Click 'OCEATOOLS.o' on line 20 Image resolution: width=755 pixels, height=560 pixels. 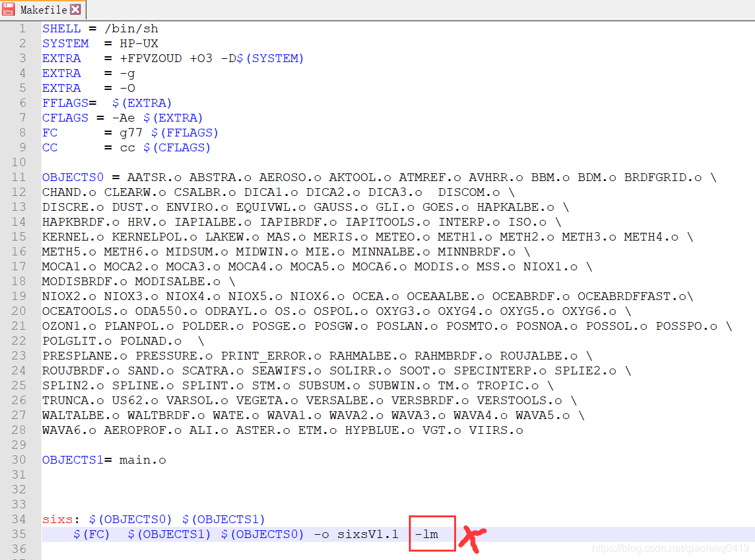(x=84, y=311)
